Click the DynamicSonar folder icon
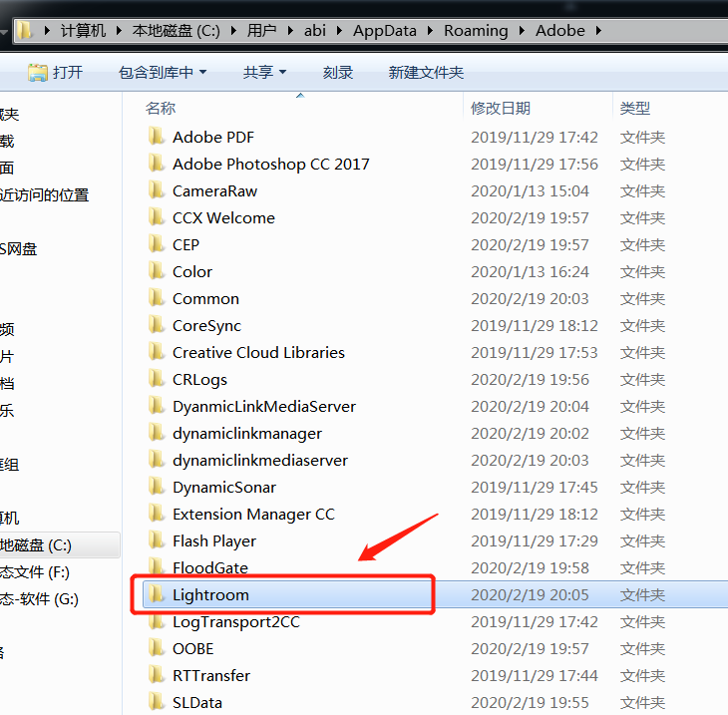The height and width of the screenshot is (715, 728). coord(157,487)
